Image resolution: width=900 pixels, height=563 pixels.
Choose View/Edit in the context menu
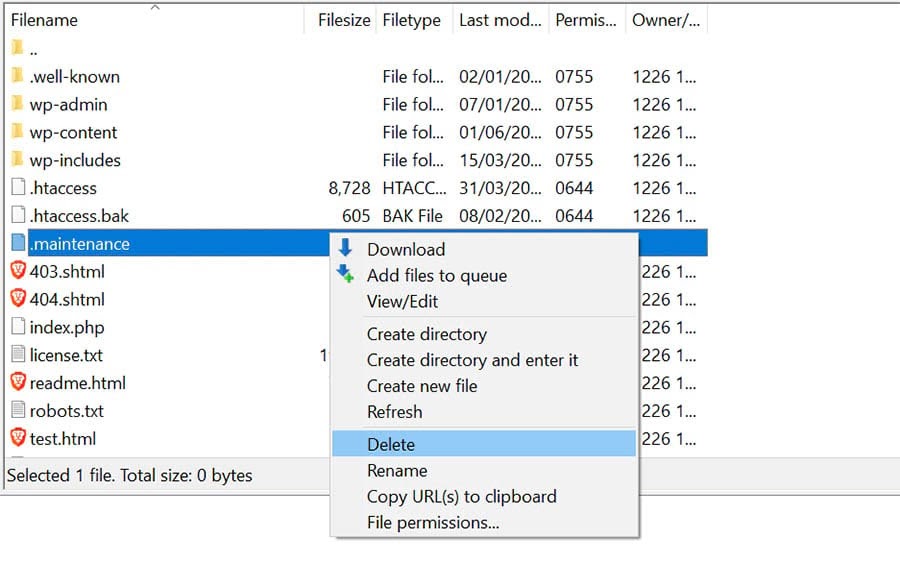401,301
